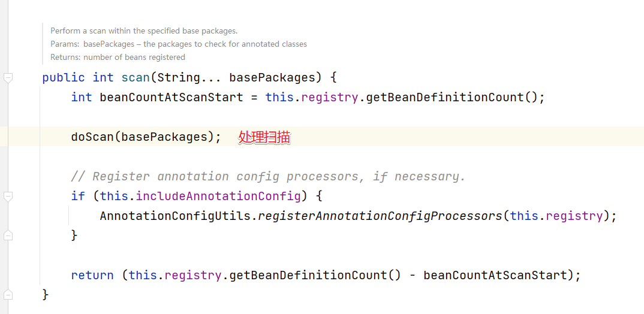This screenshot has height=314, width=644.
Task: Click fold end marker after if block
Action: (x=8, y=236)
